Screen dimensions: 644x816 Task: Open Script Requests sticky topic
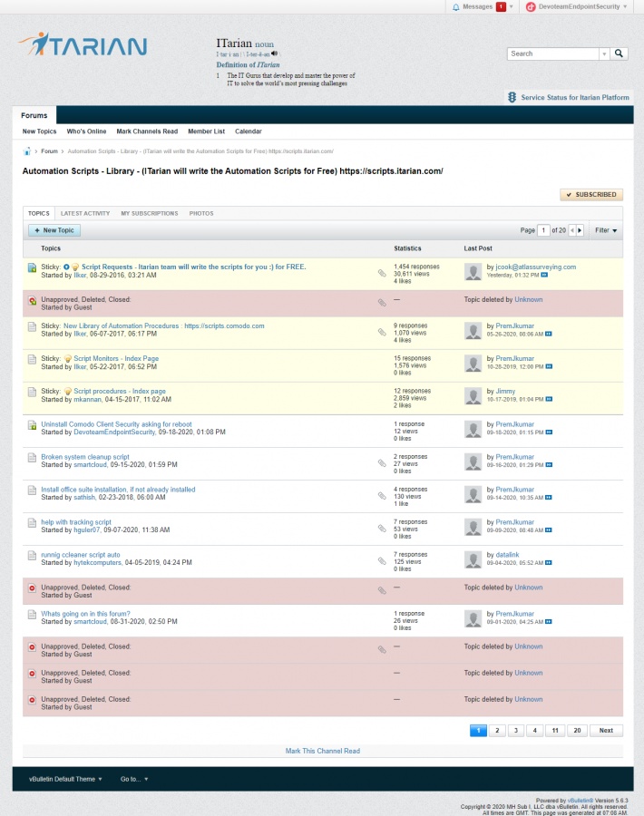[x=194, y=267]
